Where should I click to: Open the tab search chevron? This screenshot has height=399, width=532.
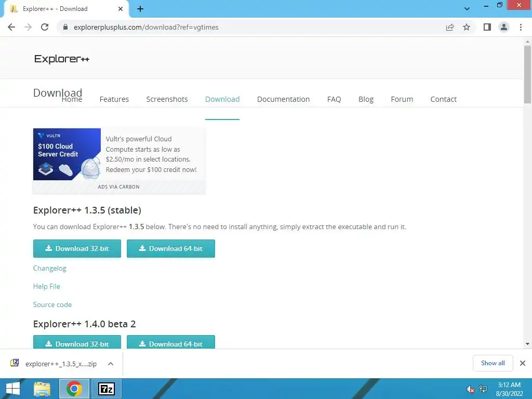pyautogui.click(x=467, y=9)
